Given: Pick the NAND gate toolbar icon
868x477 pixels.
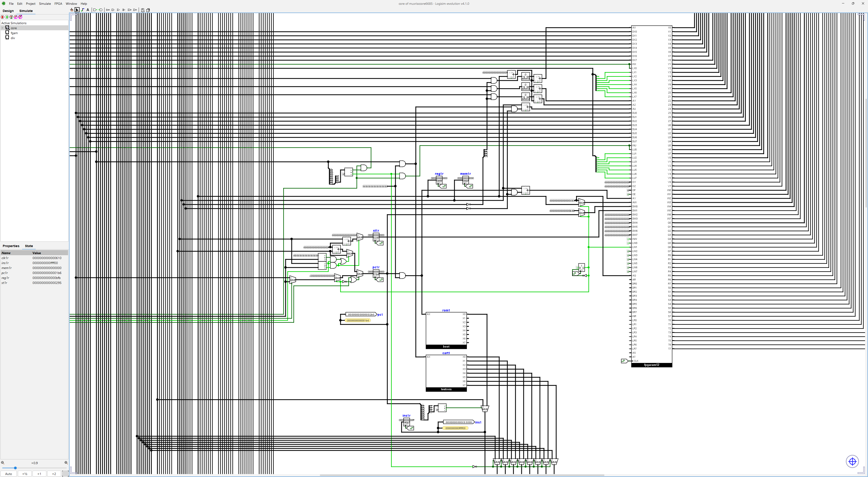Looking at the screenshot, I should point(129,10).
